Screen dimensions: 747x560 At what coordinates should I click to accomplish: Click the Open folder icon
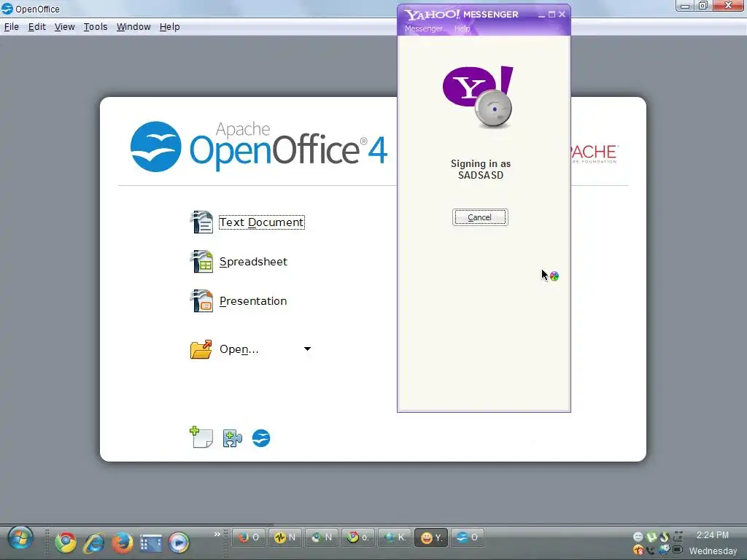pyautogui.click(x=201, y=349)
